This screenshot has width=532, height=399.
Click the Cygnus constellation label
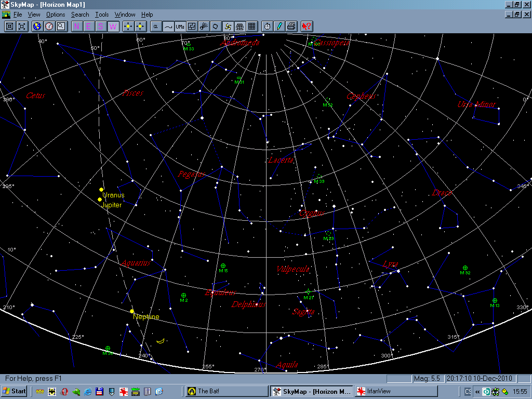pyautogui.click(x=312, y=213)
